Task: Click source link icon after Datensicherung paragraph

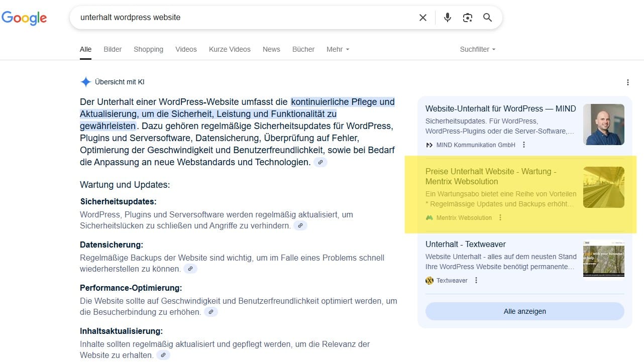Action: click(x=190, y=269)
